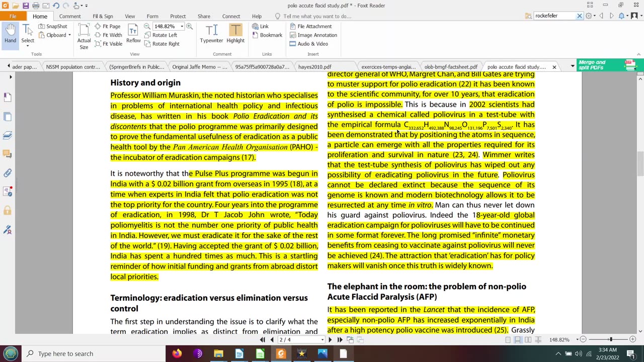The width and height of the screenshot is (644, 362).
Task: Select continuous page display mode
Action: (518, 340)
